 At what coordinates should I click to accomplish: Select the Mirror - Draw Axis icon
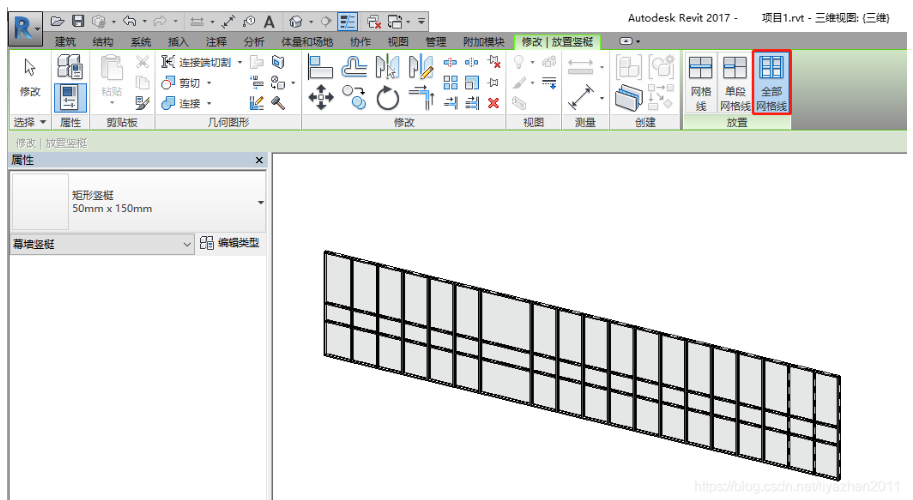coord(421,67)
